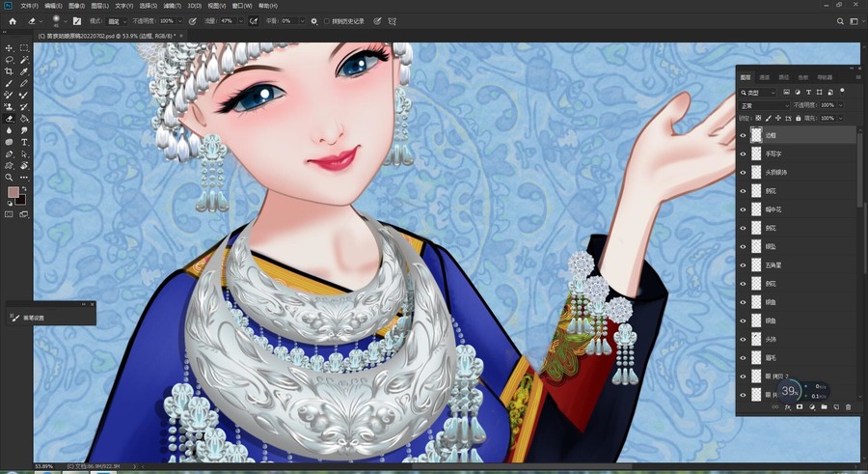Screen dimensions: 868x474
Task: Hide the 五角星 layer eye icon
Action: click(x=743, y=265)
